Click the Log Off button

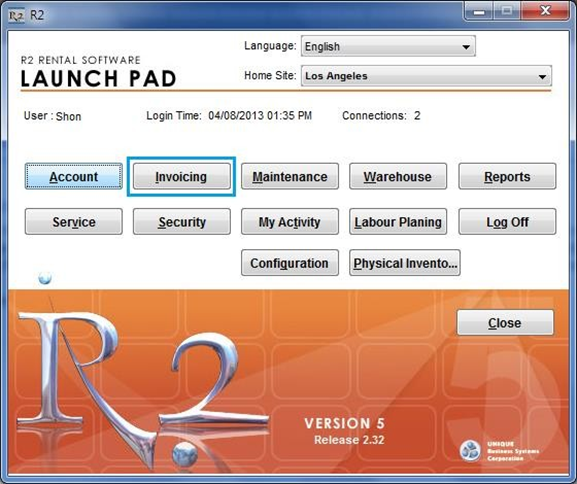507,222
